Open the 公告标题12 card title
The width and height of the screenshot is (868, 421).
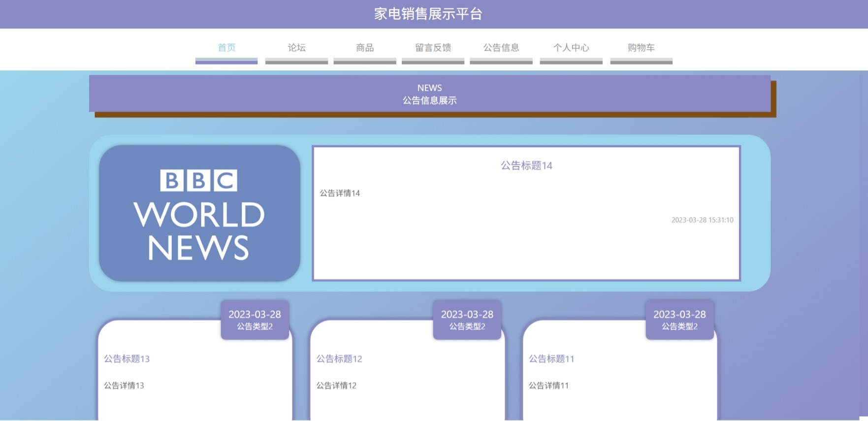pos(339,359)
